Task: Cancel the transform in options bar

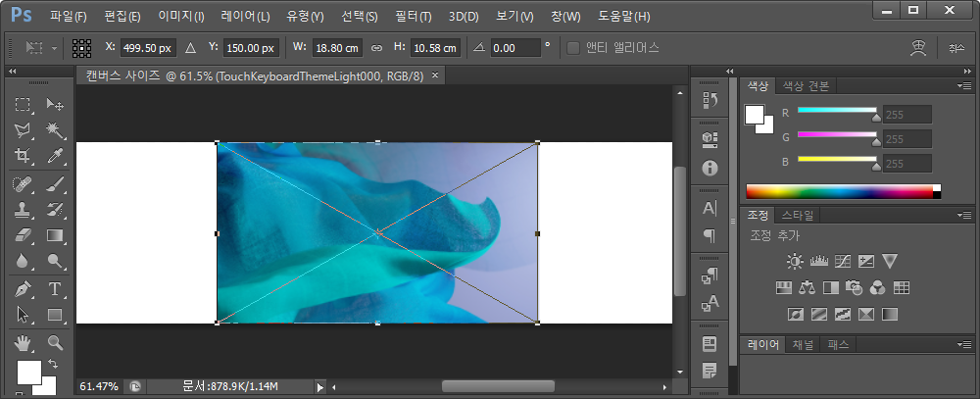Action: 956,48
